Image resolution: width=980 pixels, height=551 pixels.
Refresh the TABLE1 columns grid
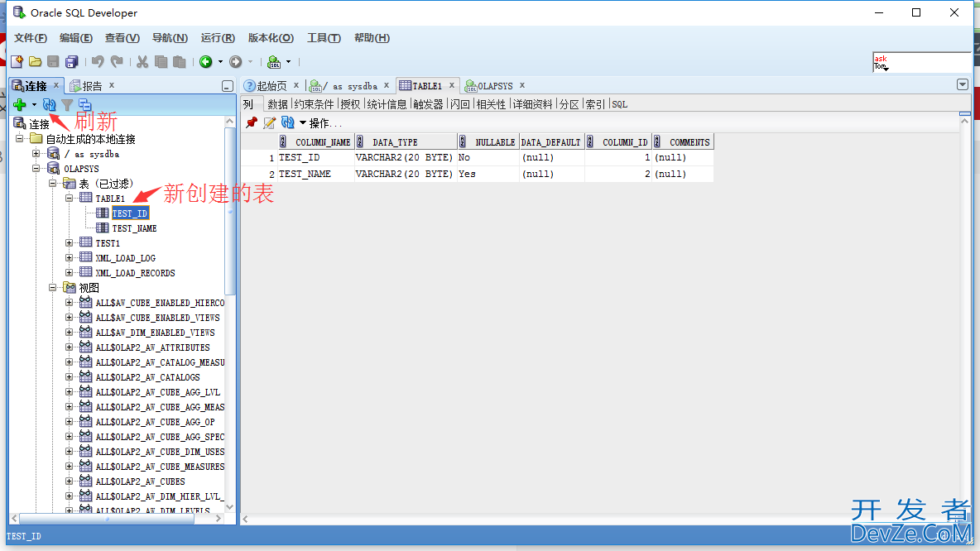point(287,122)
